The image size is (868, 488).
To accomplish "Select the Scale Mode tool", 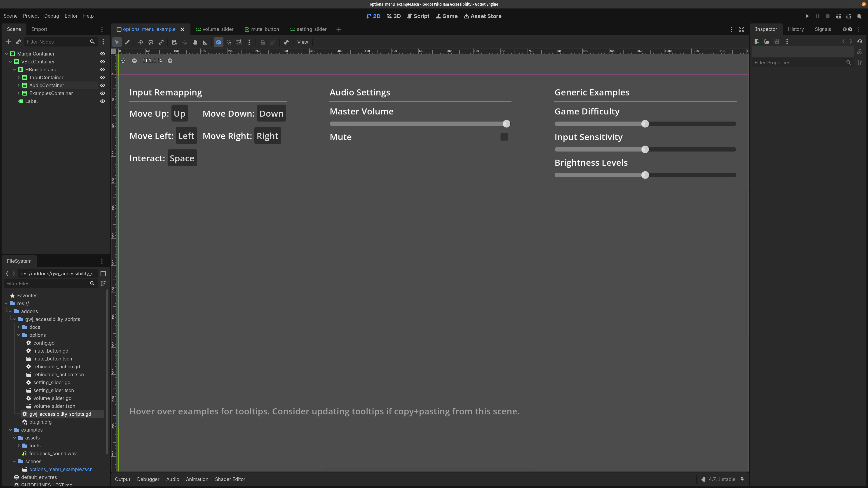I will (x=161, y=42).
